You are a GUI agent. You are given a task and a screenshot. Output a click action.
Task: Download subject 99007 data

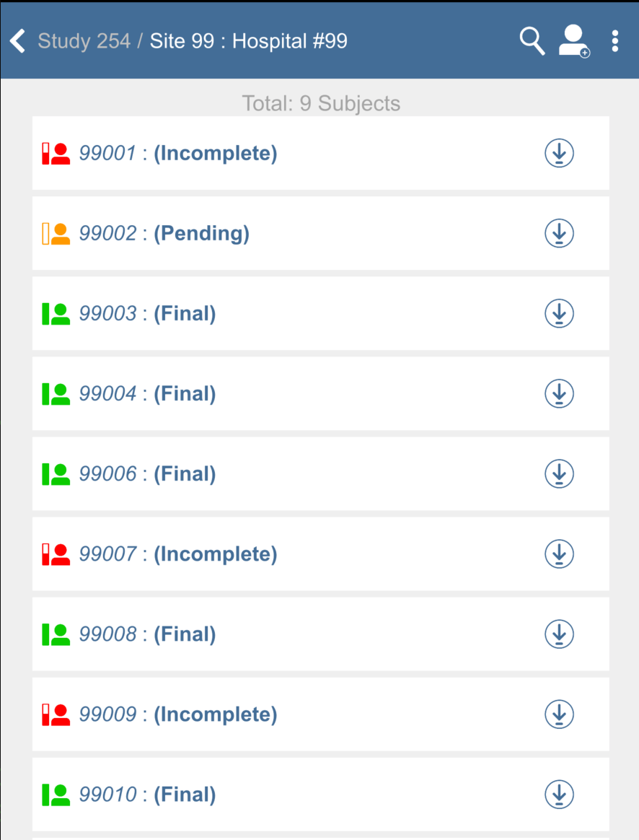pyautogui.click(x=559, y=554)
